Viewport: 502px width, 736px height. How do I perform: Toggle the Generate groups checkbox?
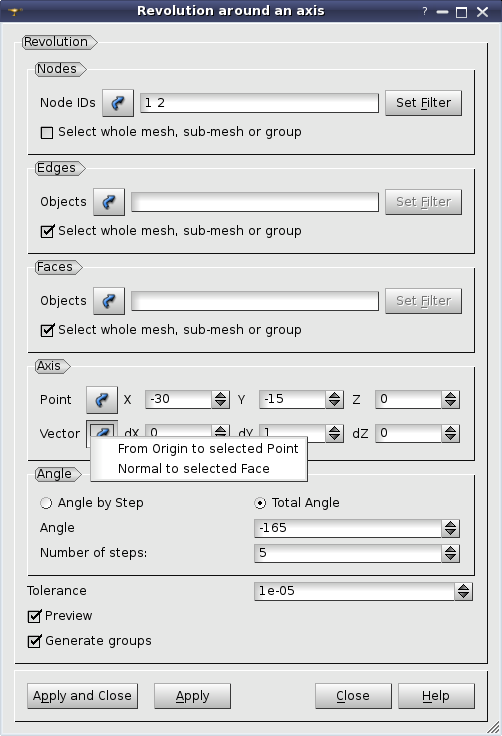(34, 641)
